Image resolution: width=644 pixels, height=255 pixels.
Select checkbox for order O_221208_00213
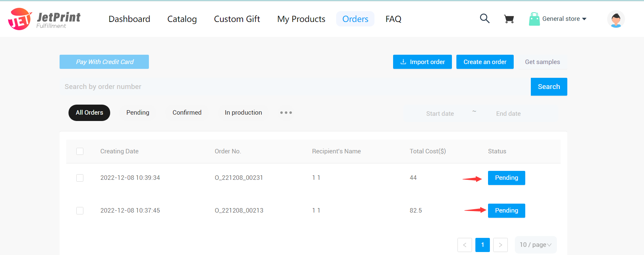[80, 211]
